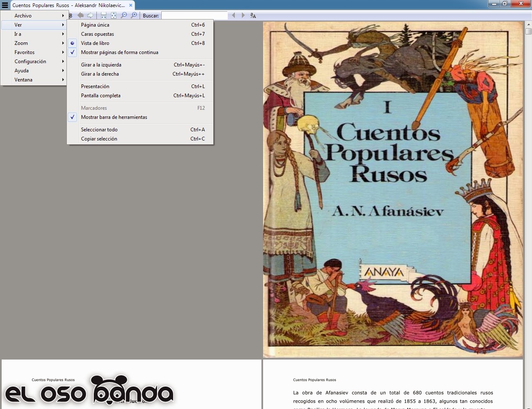Click the vertical scrollbar thumb
Image resolution: width=532 pixels, height=409 pixels.
528,31
